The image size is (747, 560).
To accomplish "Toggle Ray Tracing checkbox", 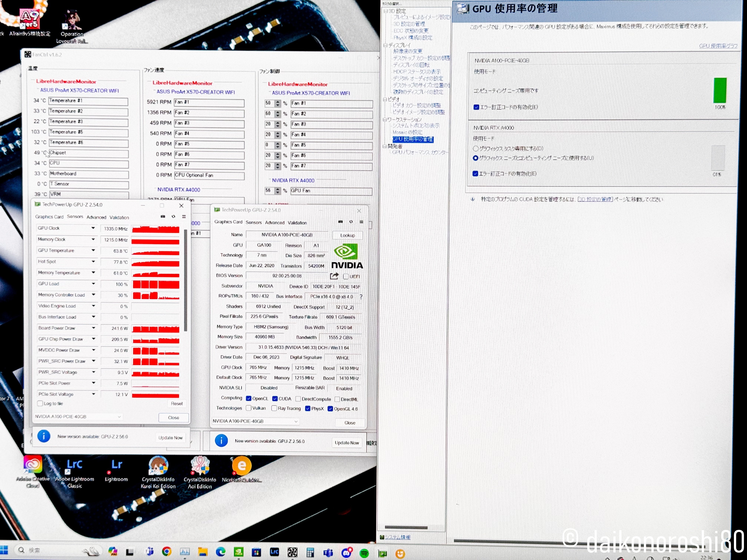I will point(274,409).
